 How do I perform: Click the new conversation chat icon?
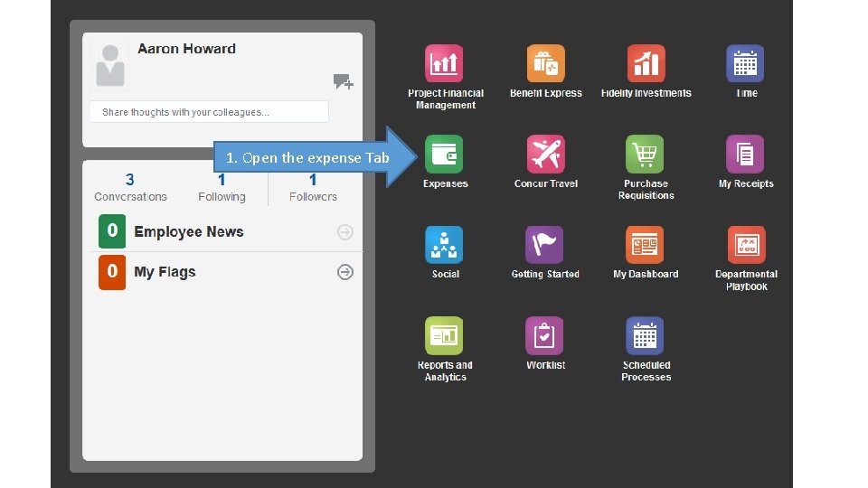coord(344,82)
